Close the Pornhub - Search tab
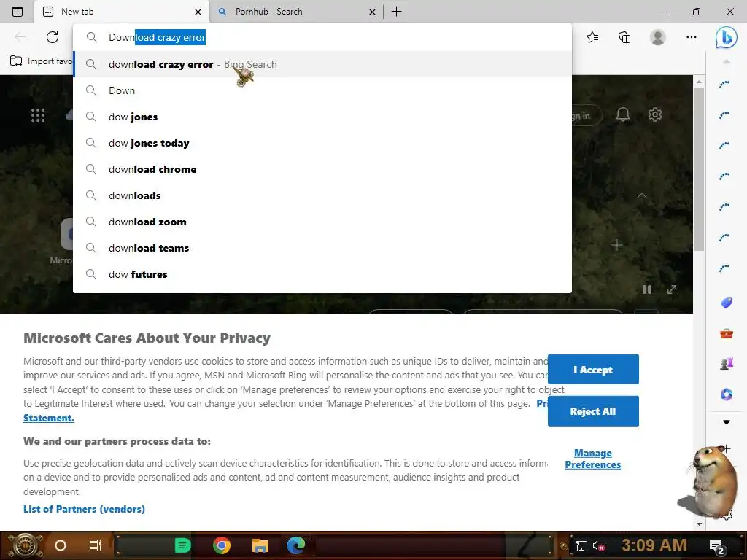The width and height of the screenshot is (747, 560). (372, 12)
